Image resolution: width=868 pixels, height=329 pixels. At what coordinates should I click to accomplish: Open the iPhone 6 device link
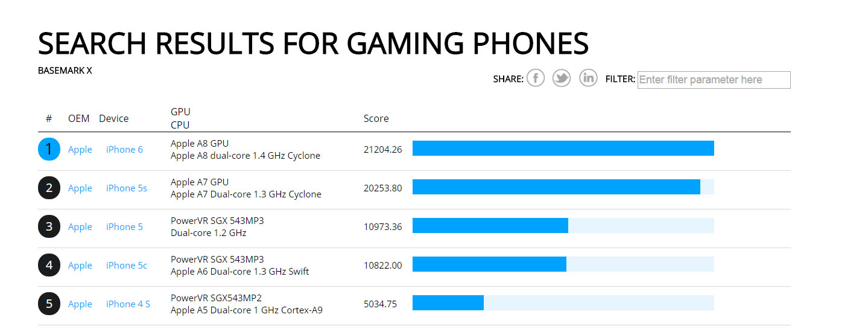pyautogui.click(x=124, y=150)
